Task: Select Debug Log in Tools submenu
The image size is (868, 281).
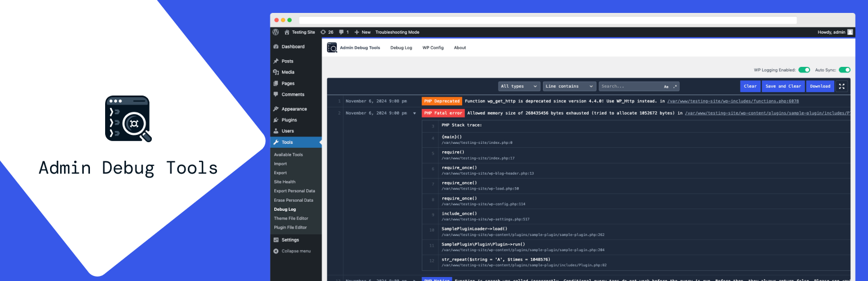Action: click(x=285, y=209)
